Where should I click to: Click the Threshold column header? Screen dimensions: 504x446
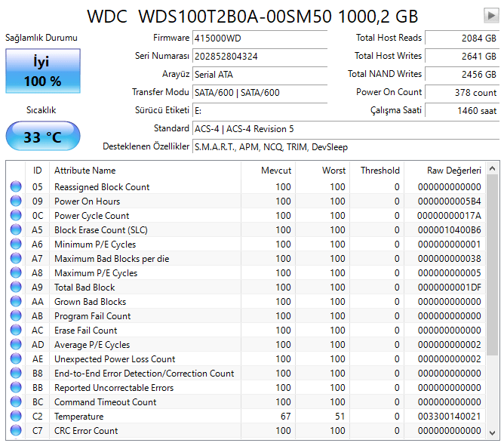click(376, 170)
